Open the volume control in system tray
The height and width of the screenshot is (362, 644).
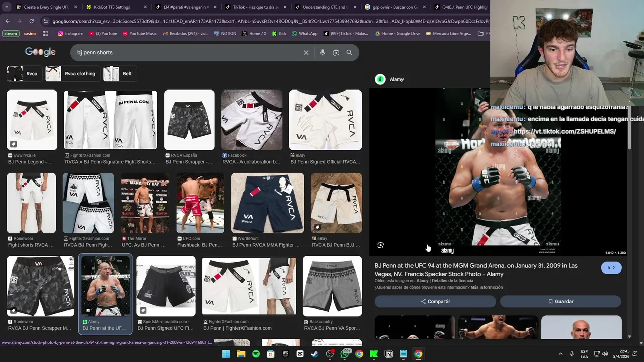(x=605, y=354)
